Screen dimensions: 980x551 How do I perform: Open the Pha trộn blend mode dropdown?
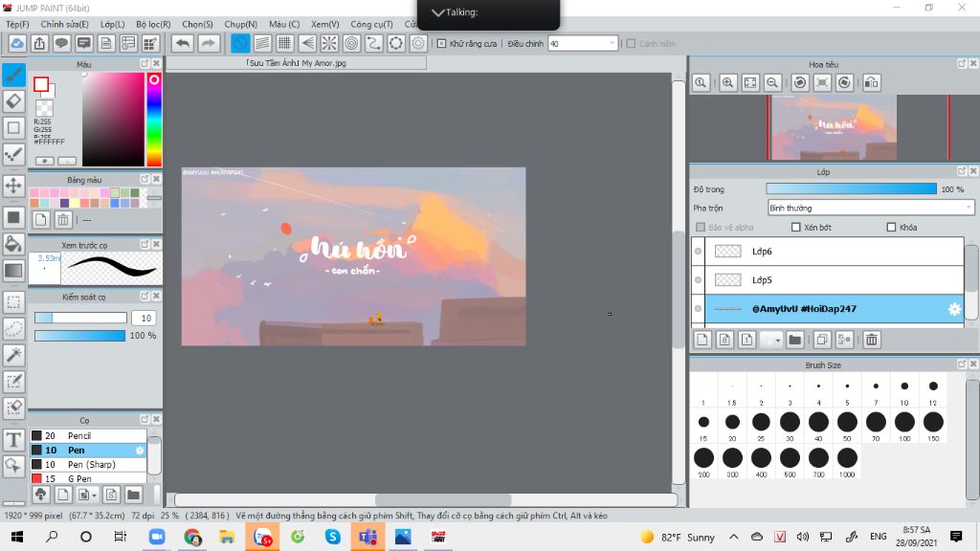point(871,208)
